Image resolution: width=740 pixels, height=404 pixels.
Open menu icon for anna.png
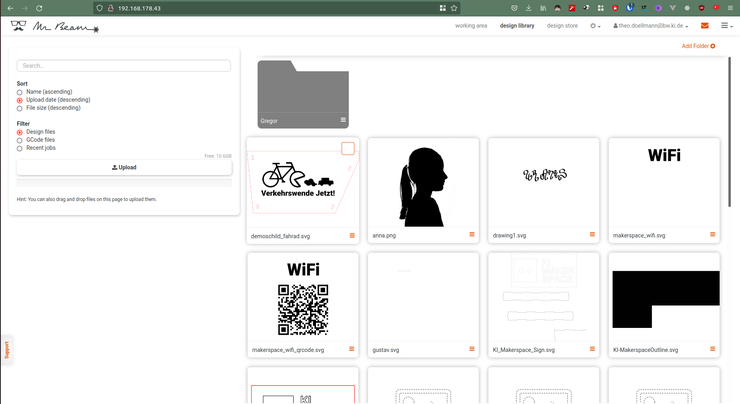coord(472,235)
